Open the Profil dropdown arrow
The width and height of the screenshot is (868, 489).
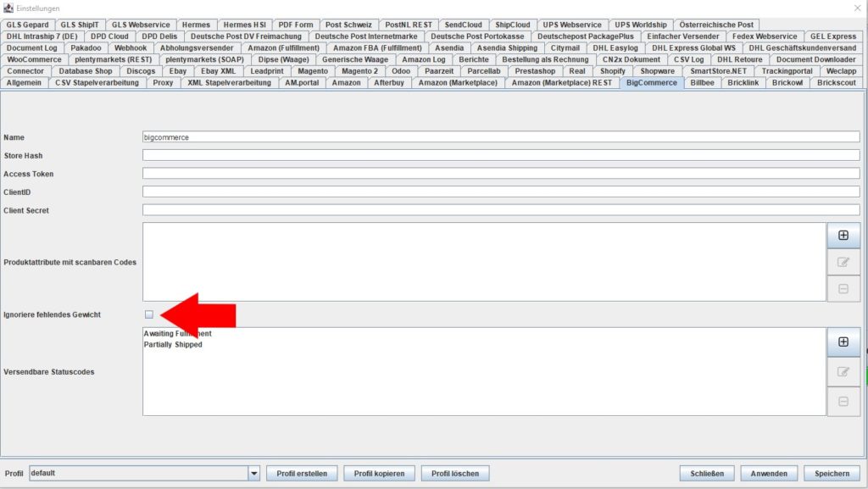point(254,474)
